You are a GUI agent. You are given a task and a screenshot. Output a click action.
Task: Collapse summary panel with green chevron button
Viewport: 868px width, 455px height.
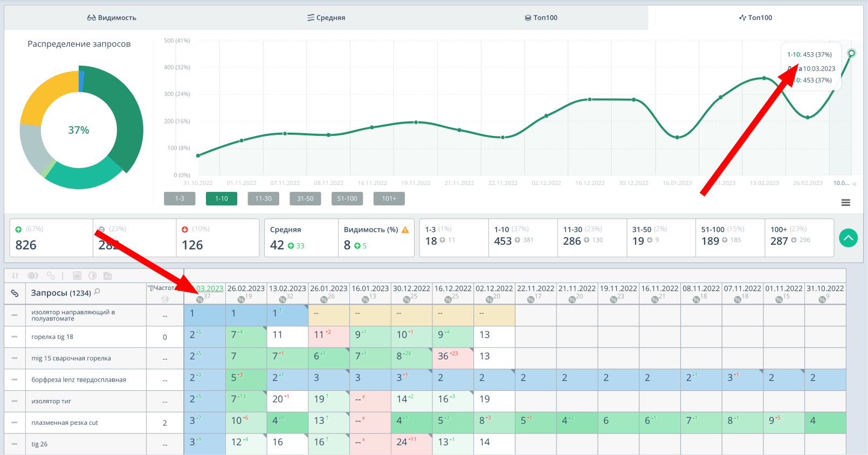click(x=849, y=238)
